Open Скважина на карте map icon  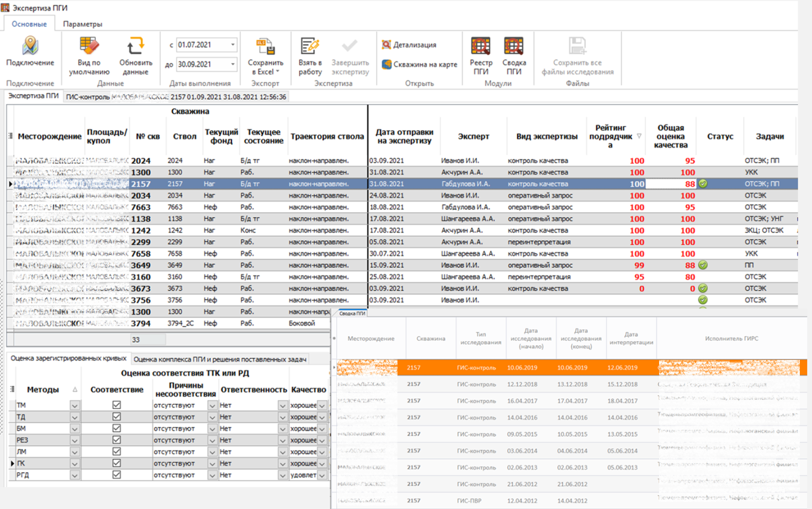(x=387, y=65)
